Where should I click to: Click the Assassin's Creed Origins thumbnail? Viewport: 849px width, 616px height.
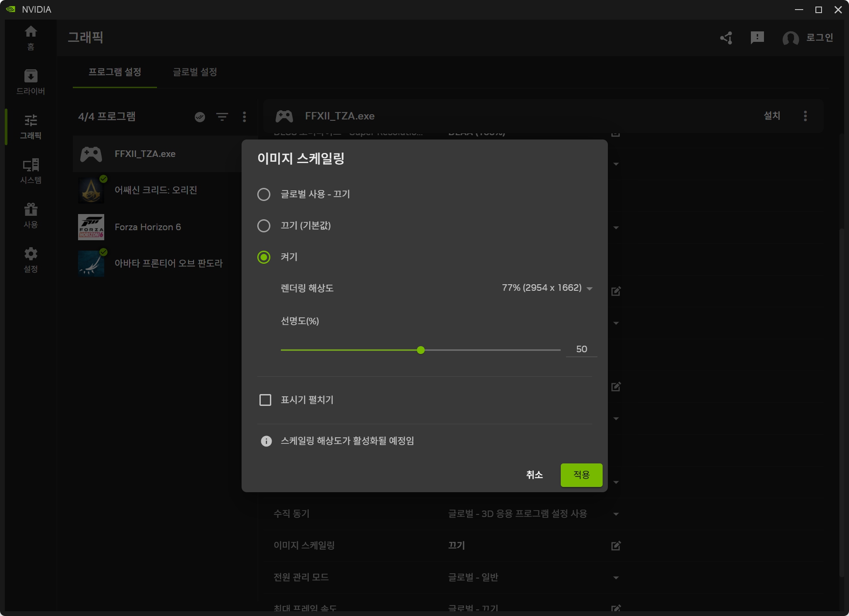[x=91, y=191]
